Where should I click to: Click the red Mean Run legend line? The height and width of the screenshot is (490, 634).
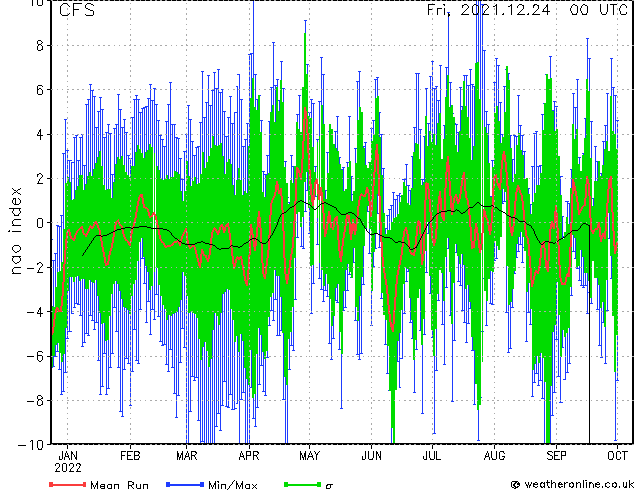(67, 484)
